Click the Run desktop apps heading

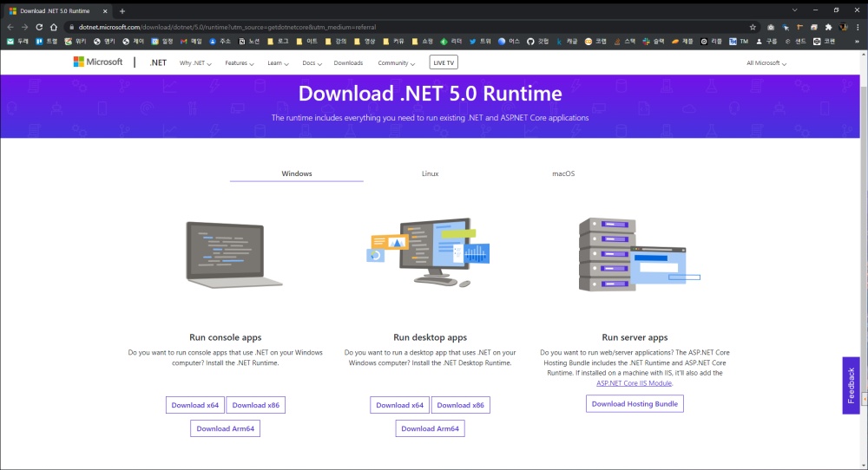(x=431, y=337)
